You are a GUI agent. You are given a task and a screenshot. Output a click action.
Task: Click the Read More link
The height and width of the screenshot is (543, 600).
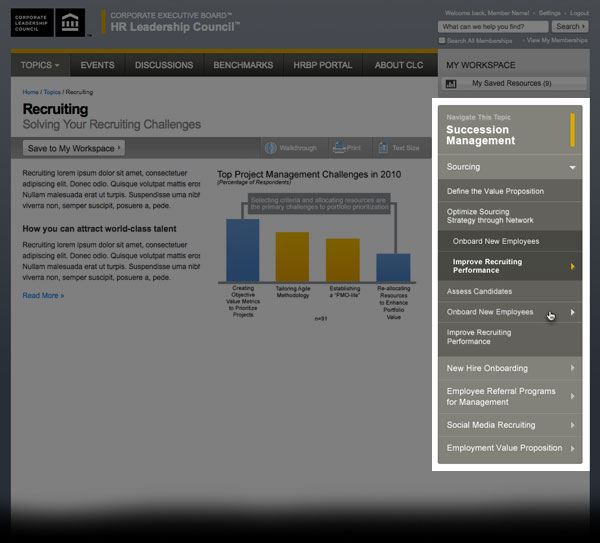tap(43, 295)
